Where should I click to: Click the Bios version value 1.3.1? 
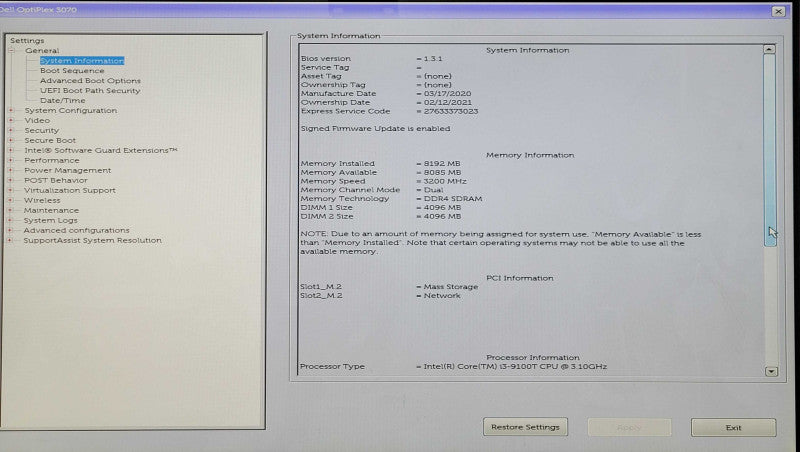click(x=433, y=59)
